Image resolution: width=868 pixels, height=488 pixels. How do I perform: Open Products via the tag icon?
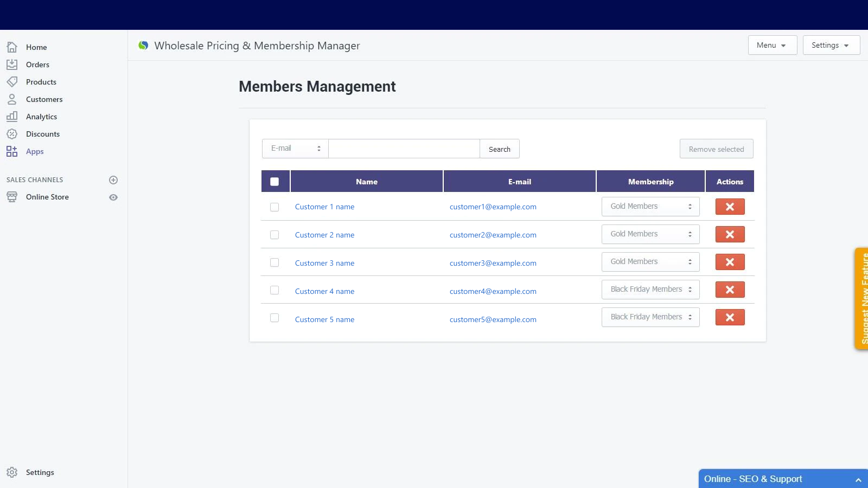[12, 82]
